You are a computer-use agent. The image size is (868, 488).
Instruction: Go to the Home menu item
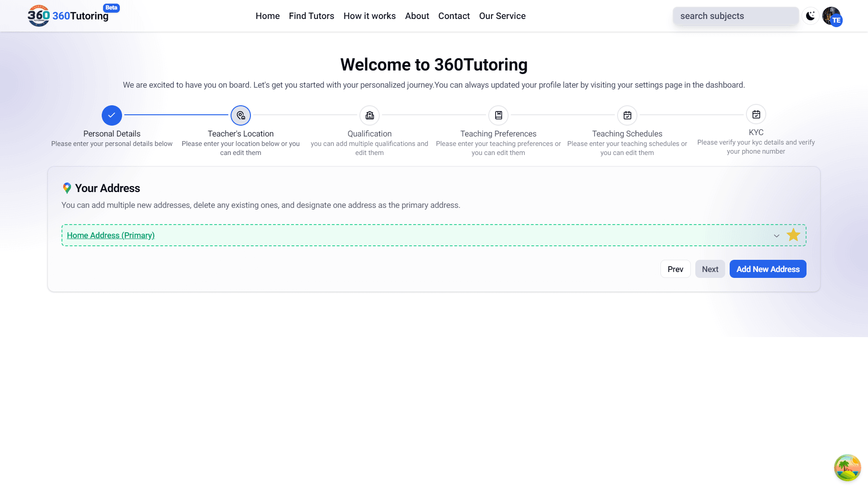(x=268, y=16)
